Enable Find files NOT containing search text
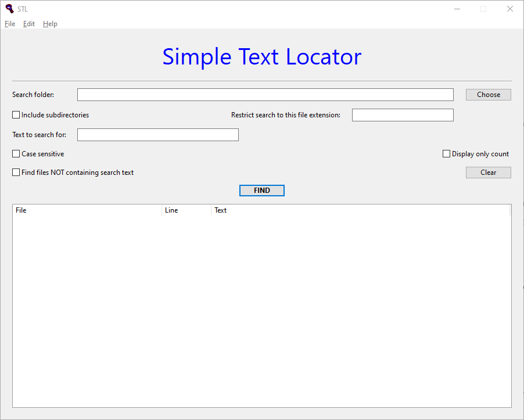 tap(16, 173)
